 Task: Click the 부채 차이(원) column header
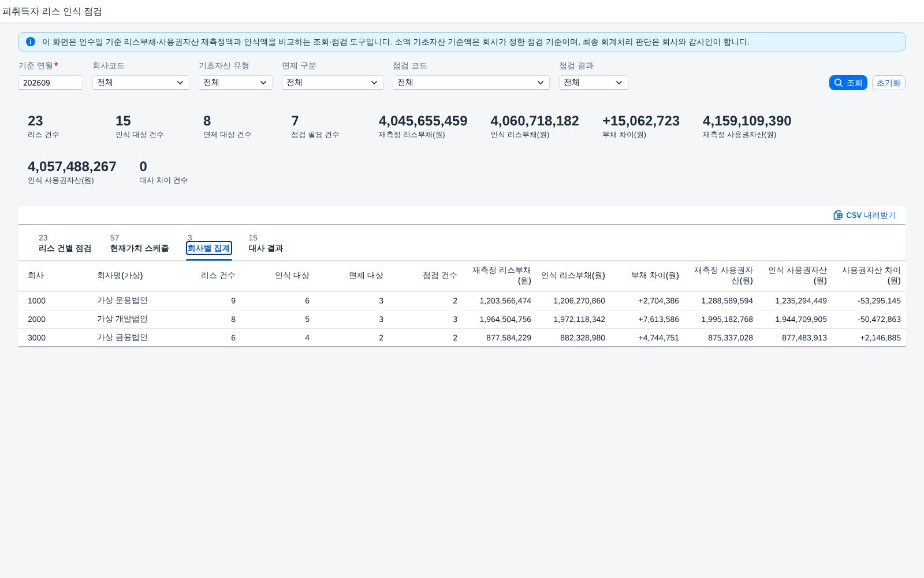pyautogui.click(x=655, y=276)
